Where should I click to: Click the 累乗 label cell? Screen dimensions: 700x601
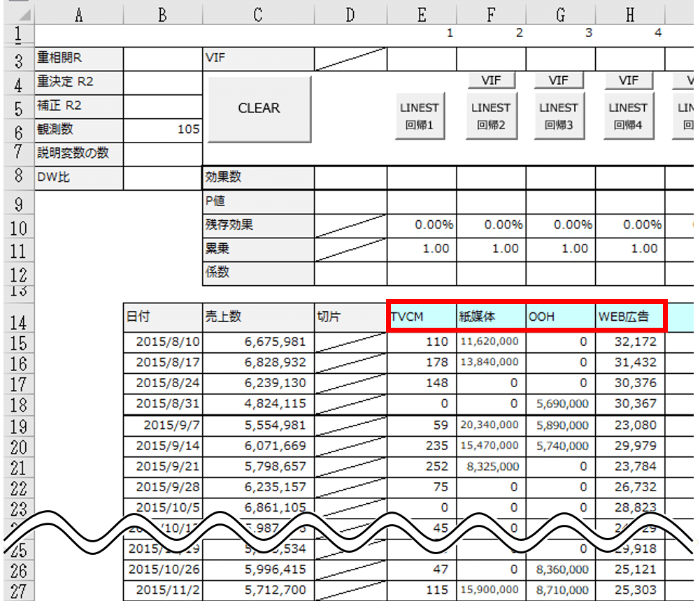259,249
